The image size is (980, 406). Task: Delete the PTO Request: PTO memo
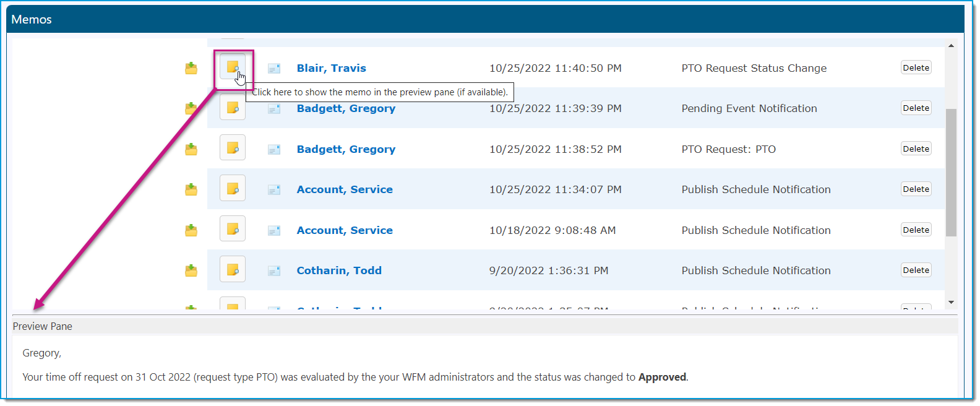point(916,149)
